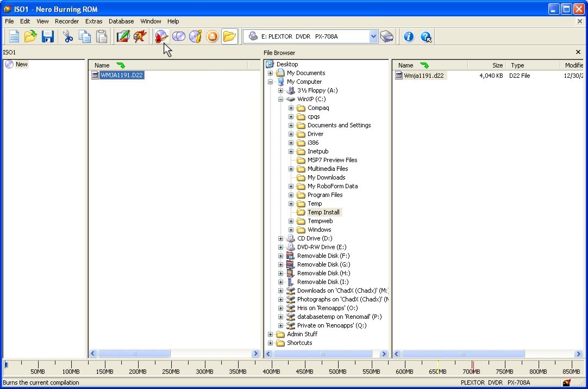Select the Shortcuts folder in the tree
This screenshot has height=389, width=588.
coord(299,343)
